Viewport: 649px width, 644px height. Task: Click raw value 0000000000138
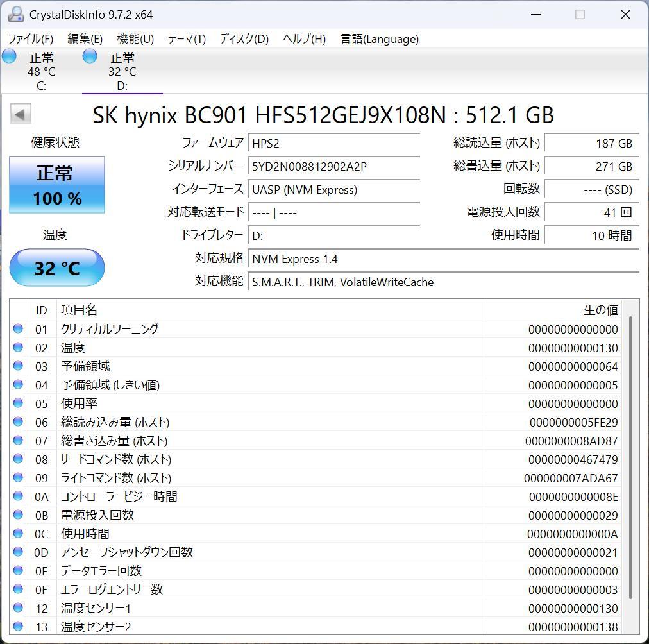pyautogui.click(x=573, y=627)
